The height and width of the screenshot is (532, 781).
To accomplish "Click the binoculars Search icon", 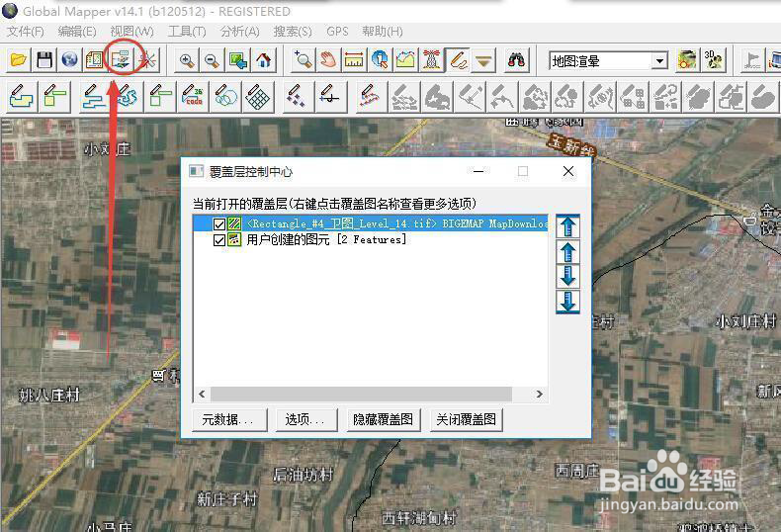I will pos(516,60).
